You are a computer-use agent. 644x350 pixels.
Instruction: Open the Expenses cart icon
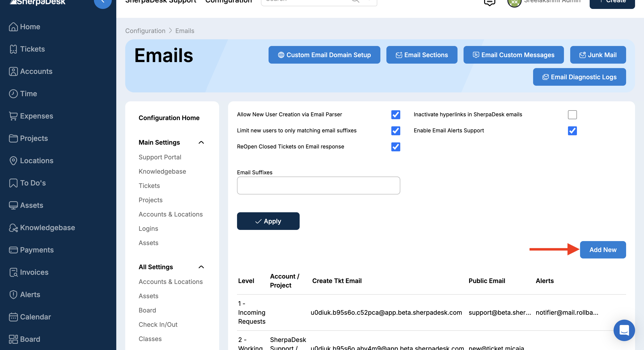pyautogui.click(x=13, y=116)
